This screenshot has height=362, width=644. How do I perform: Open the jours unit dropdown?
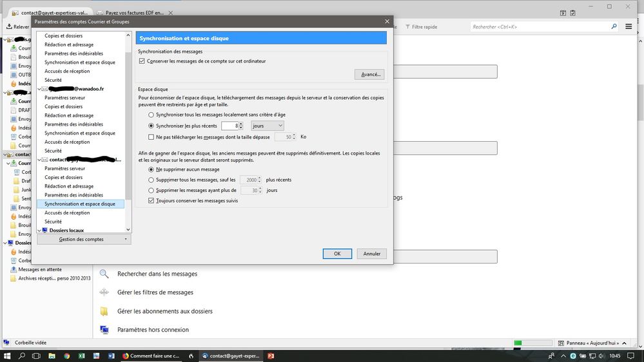(x=268, y=126)
